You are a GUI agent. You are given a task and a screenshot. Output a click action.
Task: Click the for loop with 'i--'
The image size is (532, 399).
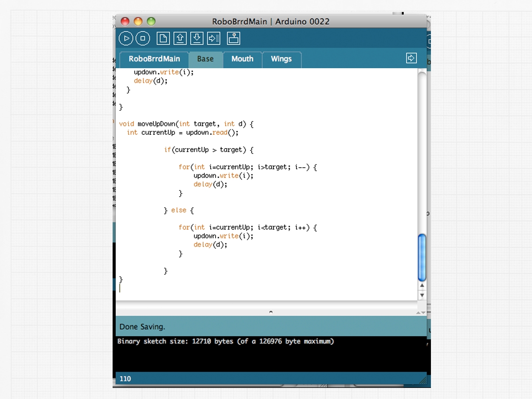pyautogui.click(x=248, y=167)
